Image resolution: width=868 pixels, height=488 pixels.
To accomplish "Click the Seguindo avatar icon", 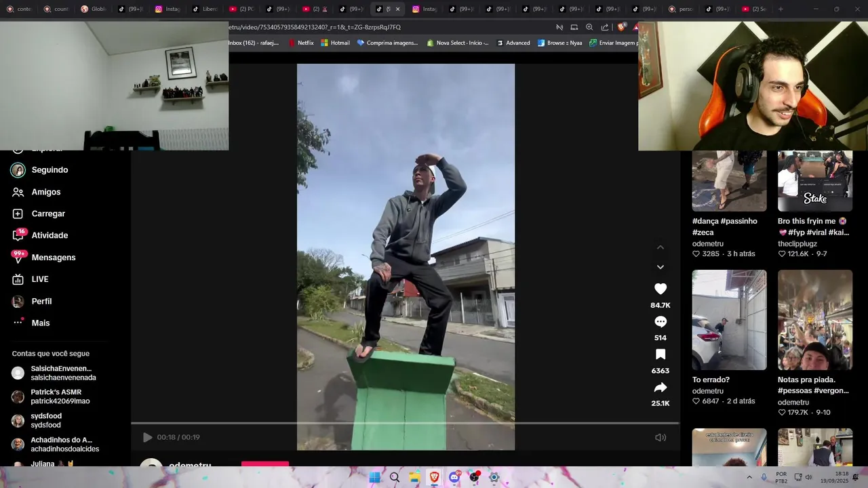I will tap(18, 170).
